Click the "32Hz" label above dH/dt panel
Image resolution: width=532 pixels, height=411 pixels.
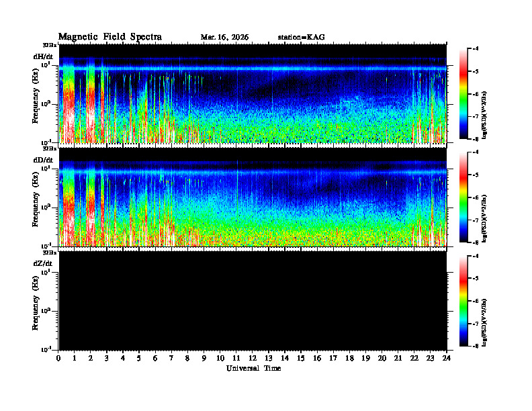click(50, 45)
